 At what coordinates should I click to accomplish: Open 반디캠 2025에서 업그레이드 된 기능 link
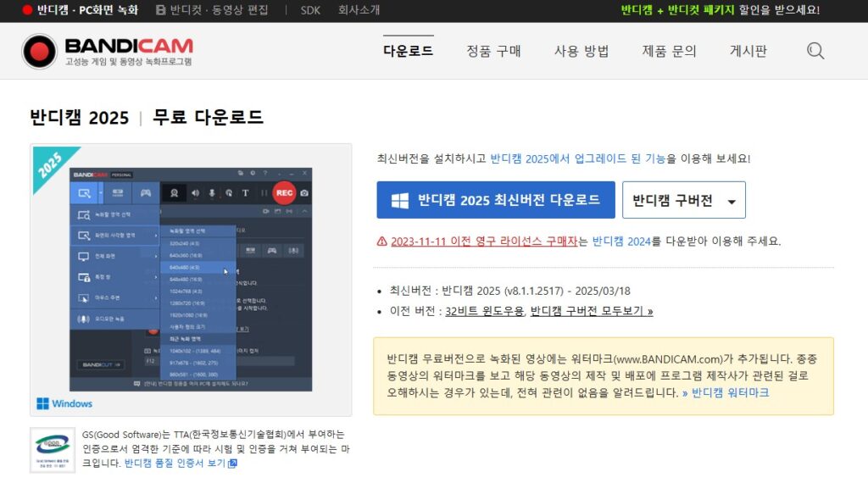(577, 158)
